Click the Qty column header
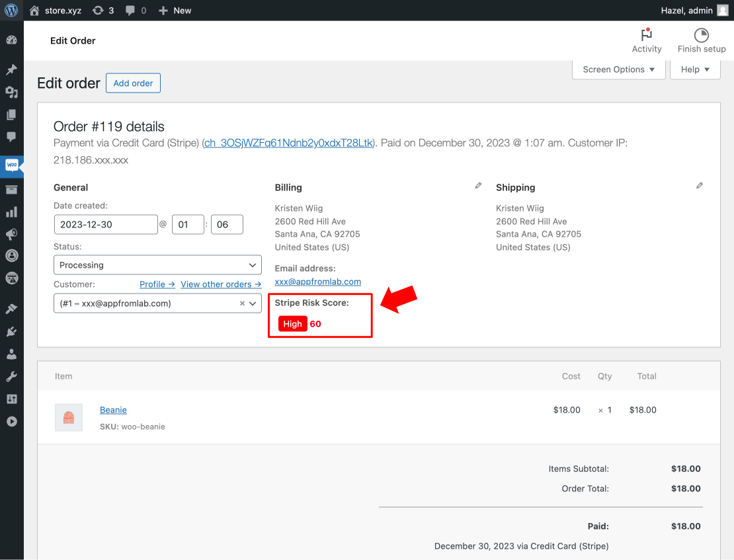Viewport: 734px width, 560px height. point(604,376)
